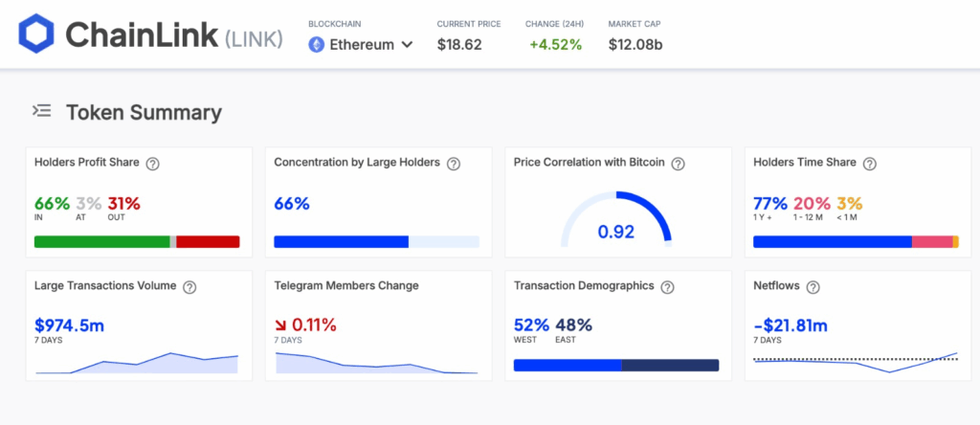Click the Holders Profit Share green bar
Screen dimensions: 980x425
pos(101,242)
